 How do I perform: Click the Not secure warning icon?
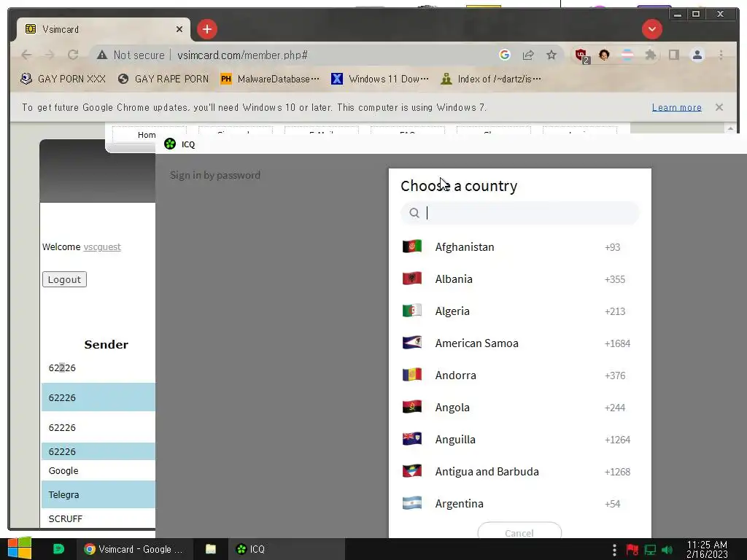pyautogui.click(x=102, y=55)
